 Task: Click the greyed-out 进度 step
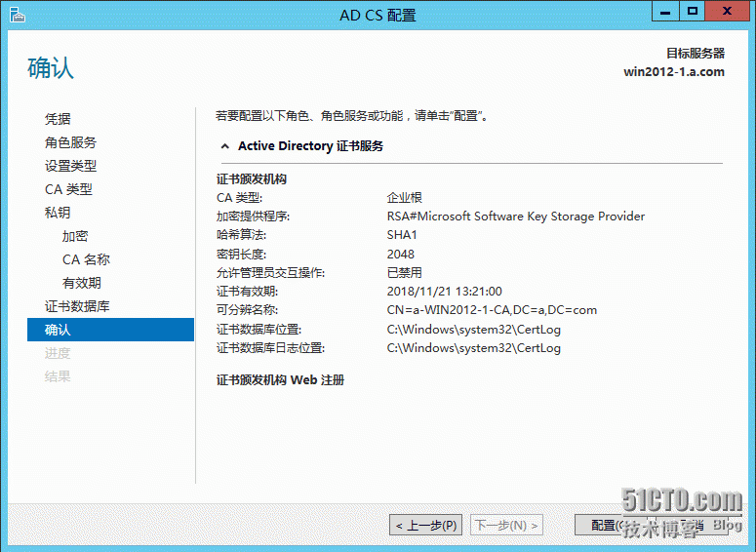[x=58, y=353]
